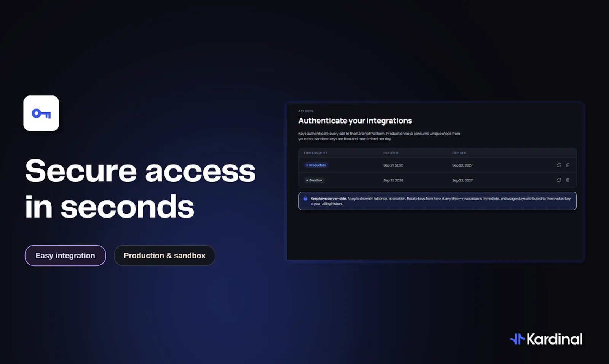Viewport: 609px width, 364px height.
Task: Click the Secure access in seconds headline
Action: [x=140, y=189]
